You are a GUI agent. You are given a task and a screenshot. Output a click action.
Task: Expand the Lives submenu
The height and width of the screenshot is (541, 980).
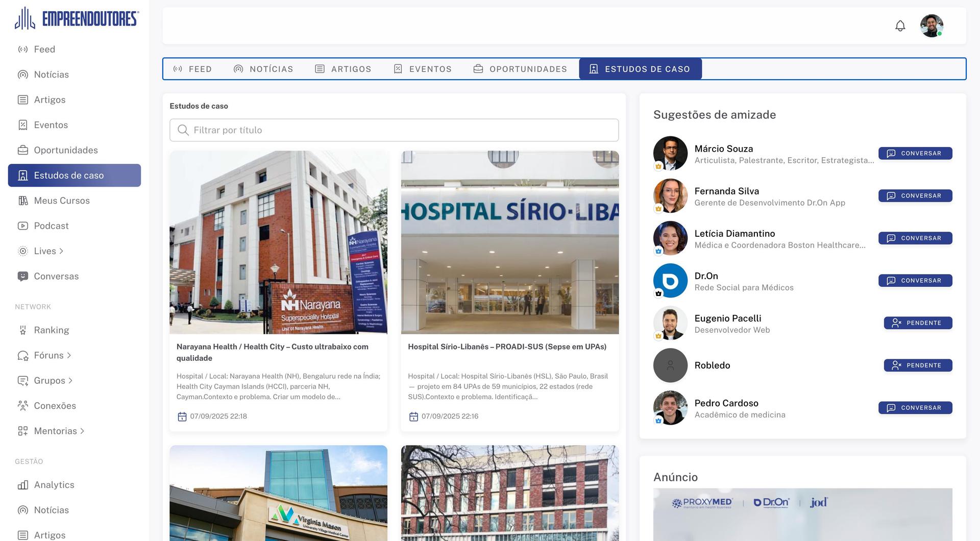coord(61,251)
